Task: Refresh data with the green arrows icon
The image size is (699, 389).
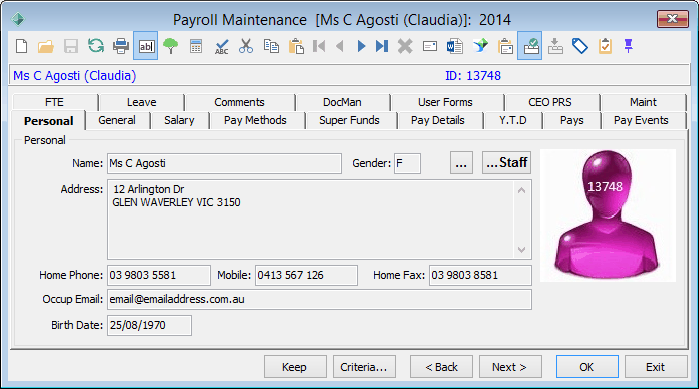Action: [95, 46]
